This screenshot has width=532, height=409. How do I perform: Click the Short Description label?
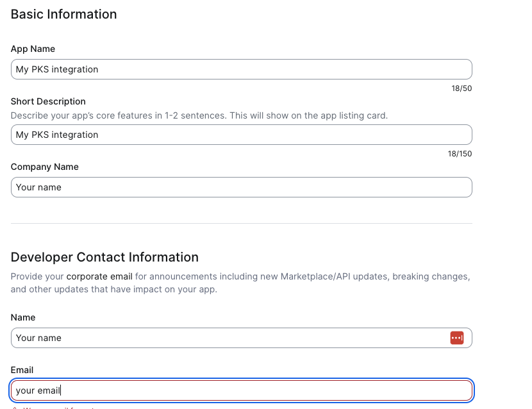coord(48,101)
